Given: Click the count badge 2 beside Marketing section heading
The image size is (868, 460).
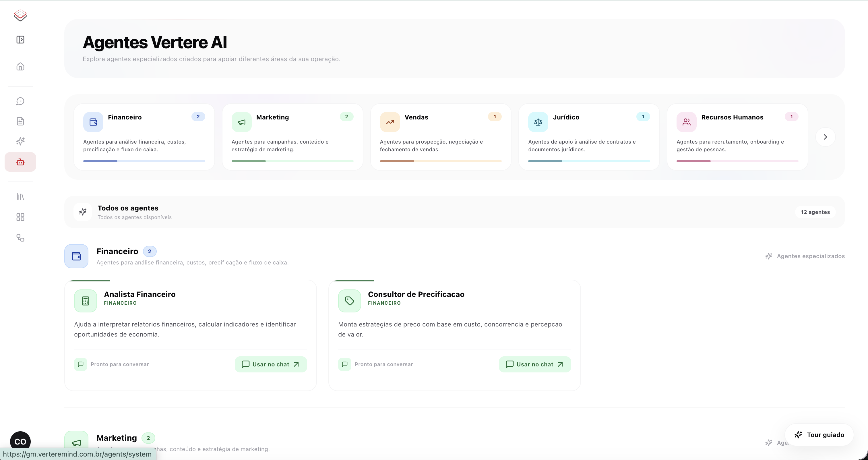Looking at the screenshot, I should (x=148, y=438).
